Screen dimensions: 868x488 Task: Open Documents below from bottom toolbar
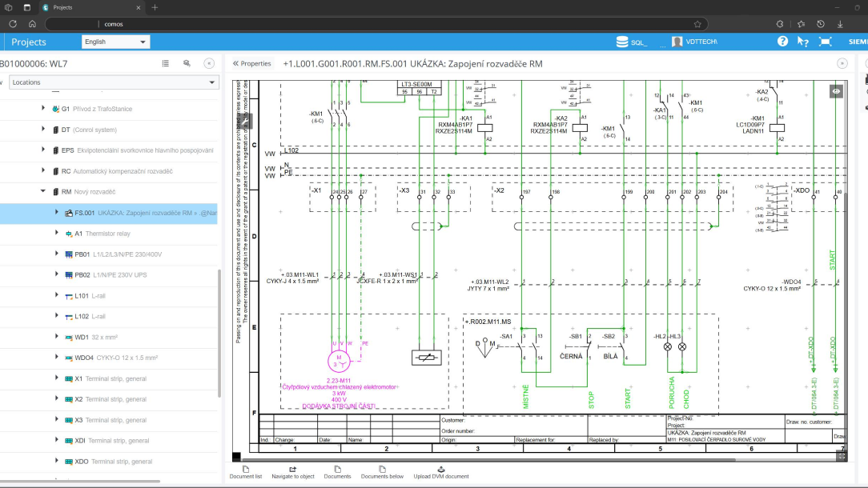click(382, 470)
